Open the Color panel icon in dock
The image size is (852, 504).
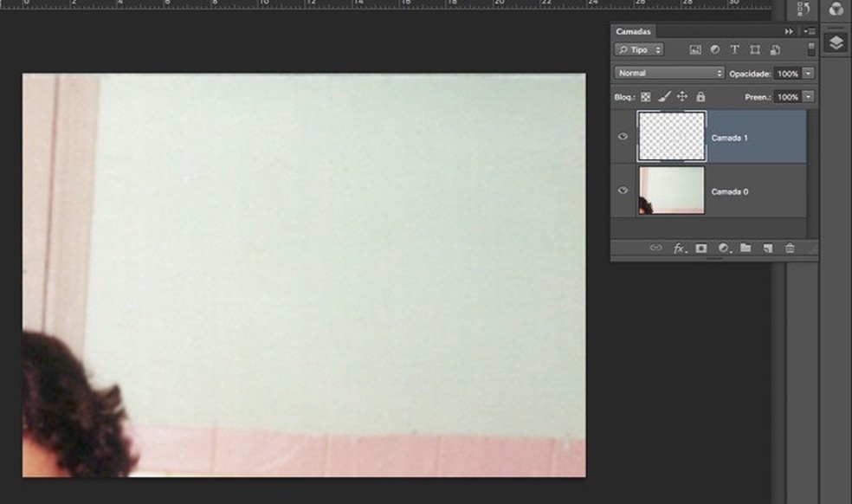tap(836, 9)
